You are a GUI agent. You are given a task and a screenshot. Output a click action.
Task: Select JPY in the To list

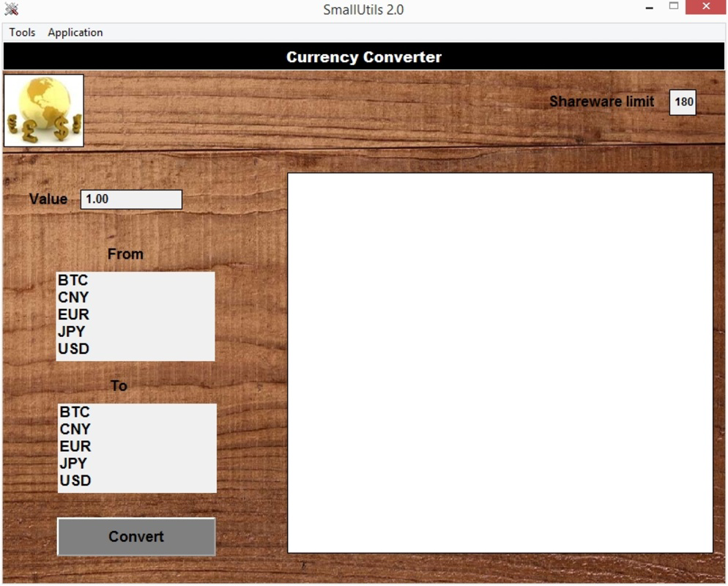tap(137, 464)
